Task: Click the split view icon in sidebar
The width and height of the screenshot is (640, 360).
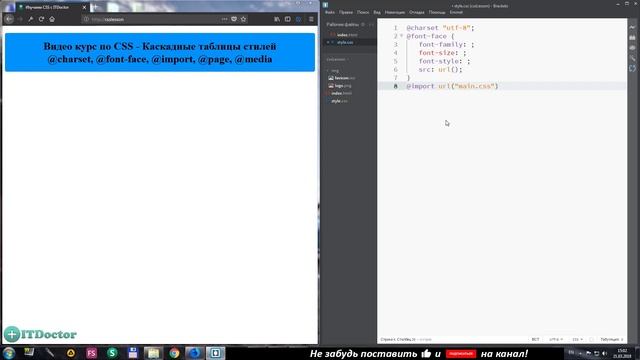Action: click(x=371, y=24)
